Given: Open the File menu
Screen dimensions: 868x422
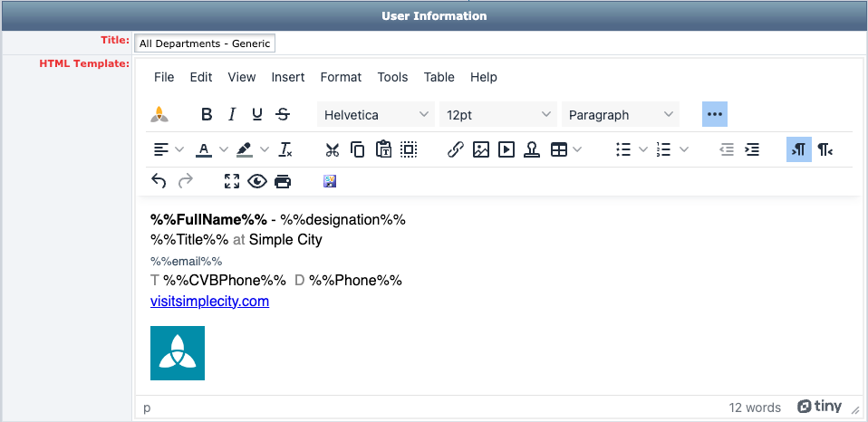Looking at the screenshot, I should 164,77.
